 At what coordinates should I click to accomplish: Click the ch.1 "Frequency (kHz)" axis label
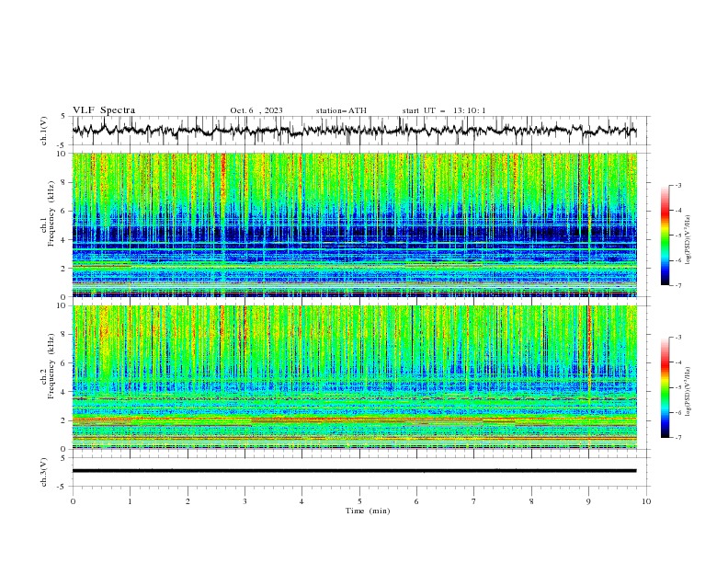tap(51, 212)
